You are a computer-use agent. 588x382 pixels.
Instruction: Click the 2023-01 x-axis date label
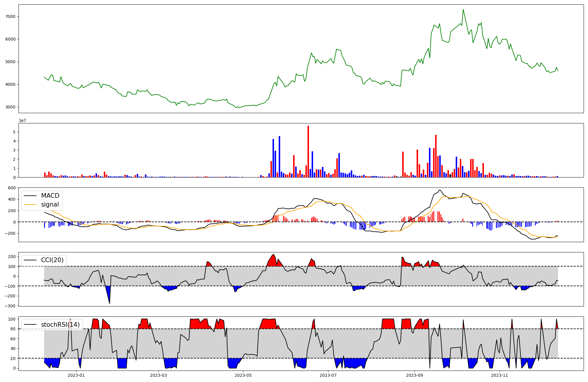point(76,375)
